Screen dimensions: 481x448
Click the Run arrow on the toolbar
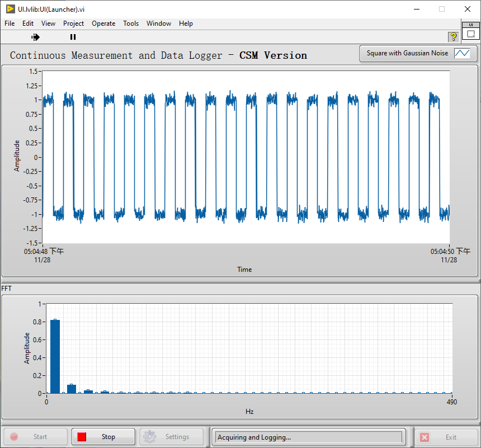pyautogui.click(x=35, y=37)
